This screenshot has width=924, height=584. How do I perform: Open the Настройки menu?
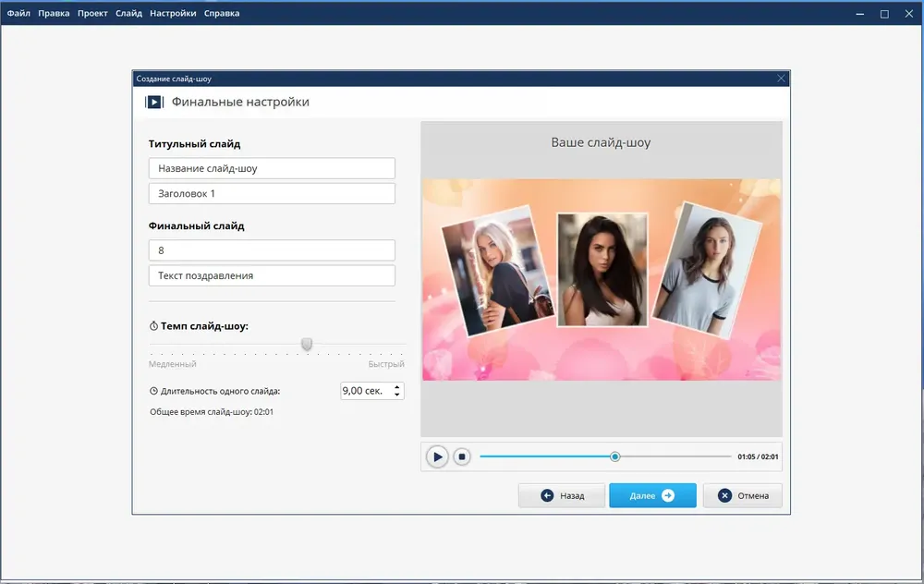173,13
